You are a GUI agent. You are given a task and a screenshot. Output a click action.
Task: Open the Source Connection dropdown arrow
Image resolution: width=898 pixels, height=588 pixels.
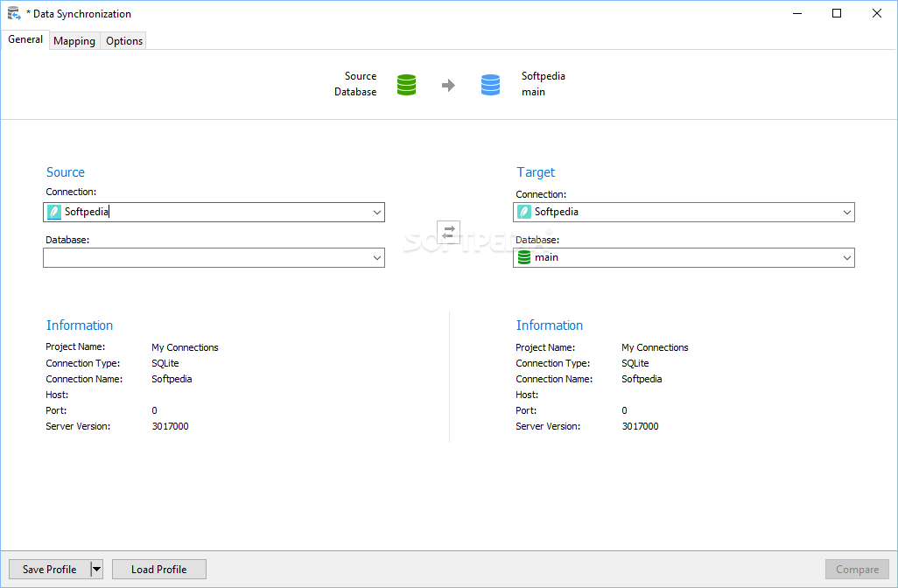[377, 213]
